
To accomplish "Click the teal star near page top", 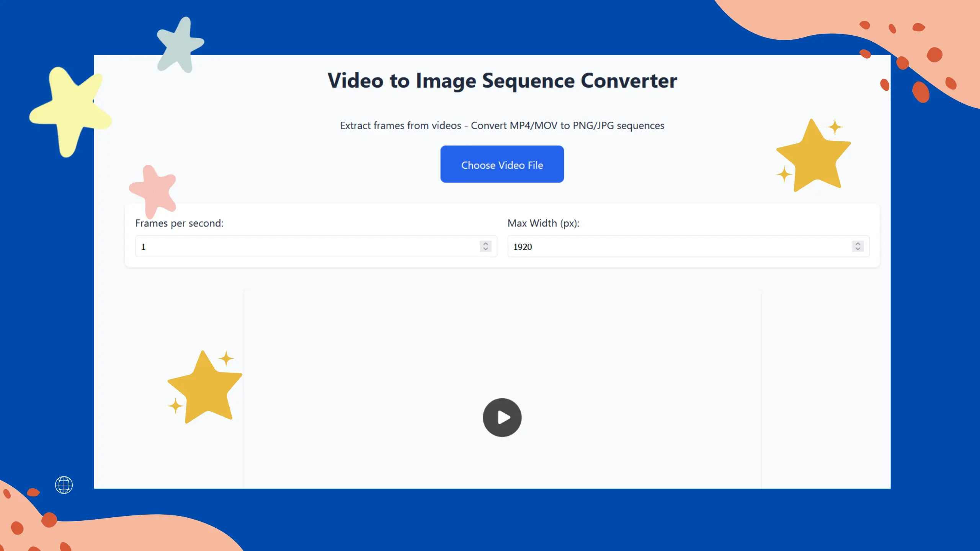I will click(x=180, y=46).
